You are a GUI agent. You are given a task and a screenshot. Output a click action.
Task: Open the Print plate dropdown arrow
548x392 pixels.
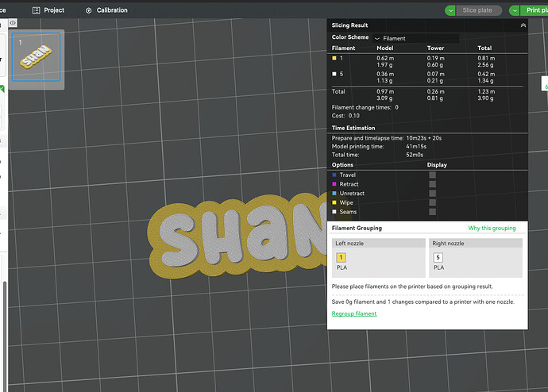click(x=515, y=10)
